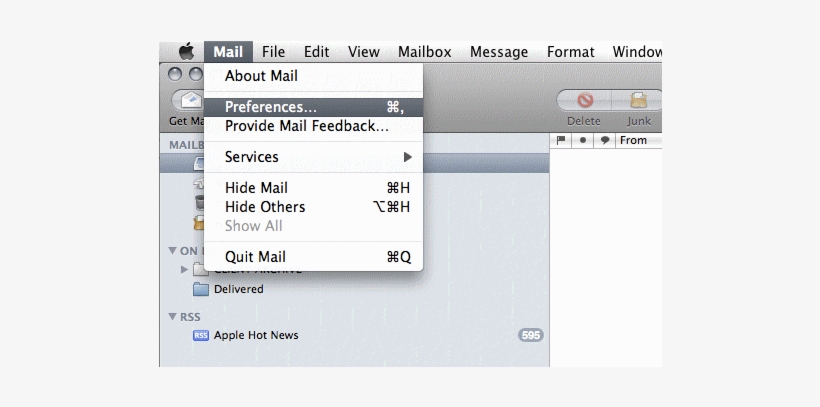Expand the Services submenu
This screenshot has height=407, width=820.
(313, 157)
